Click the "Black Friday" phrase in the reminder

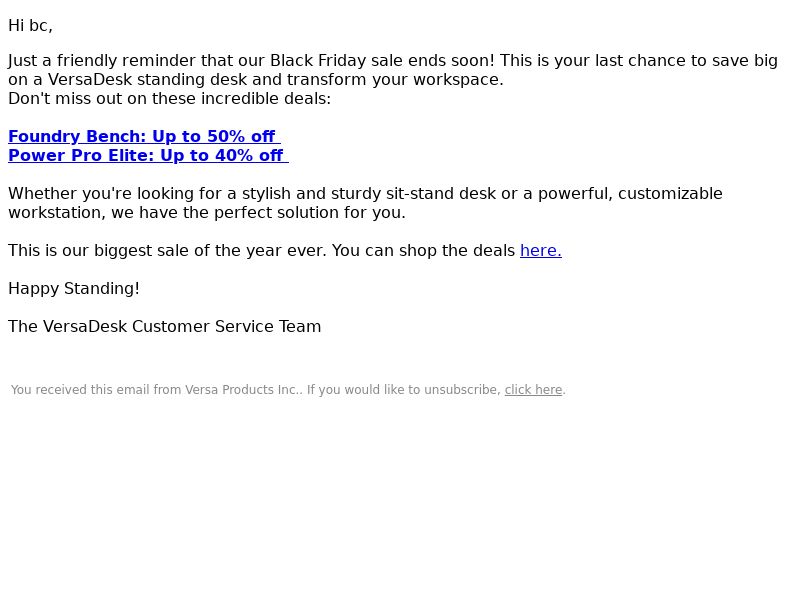[x=318, y=61]
